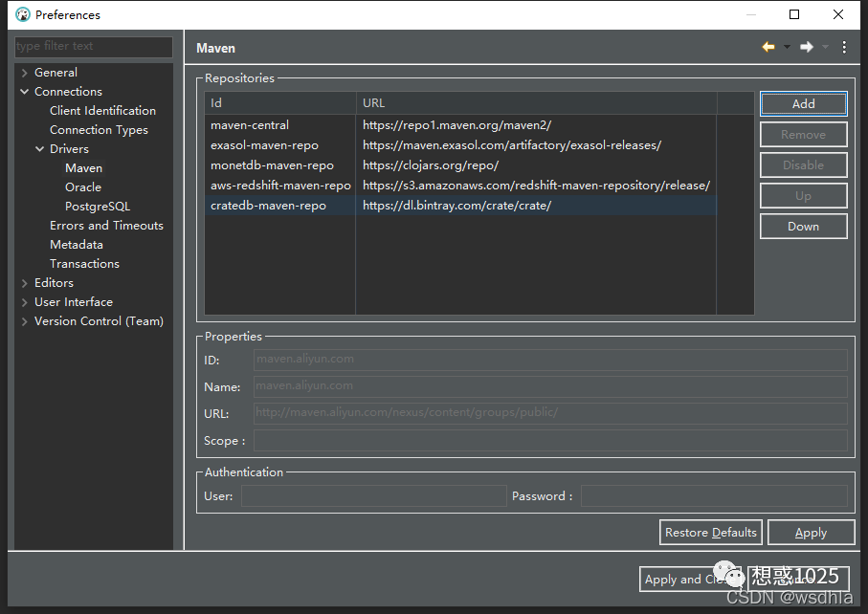Open the forward history dropdown arrow

[825, 47]
